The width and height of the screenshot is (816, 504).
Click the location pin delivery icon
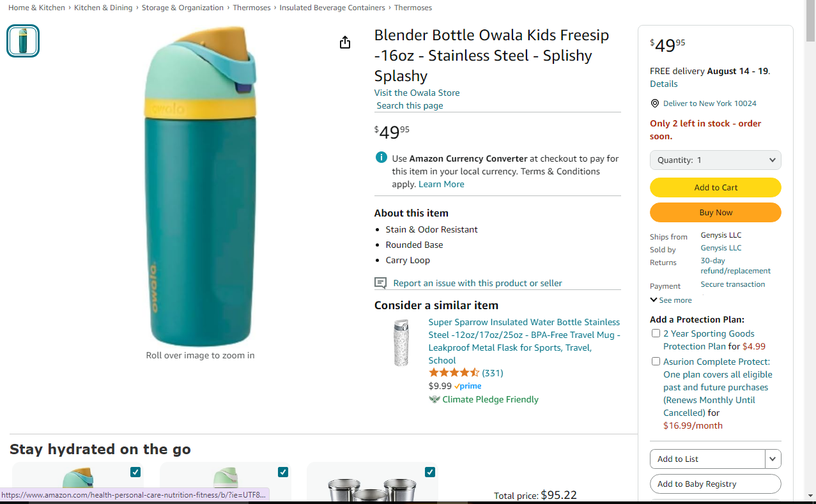[655, 103]
